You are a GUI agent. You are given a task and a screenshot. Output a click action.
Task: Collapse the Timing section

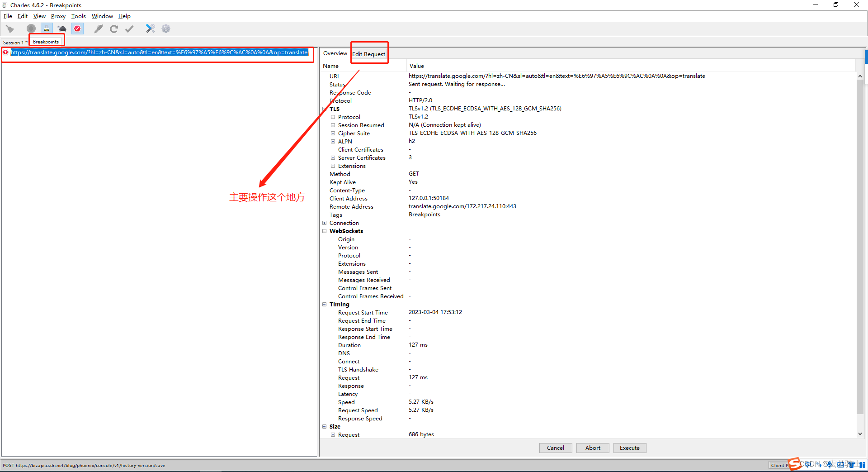coord(324,305)
